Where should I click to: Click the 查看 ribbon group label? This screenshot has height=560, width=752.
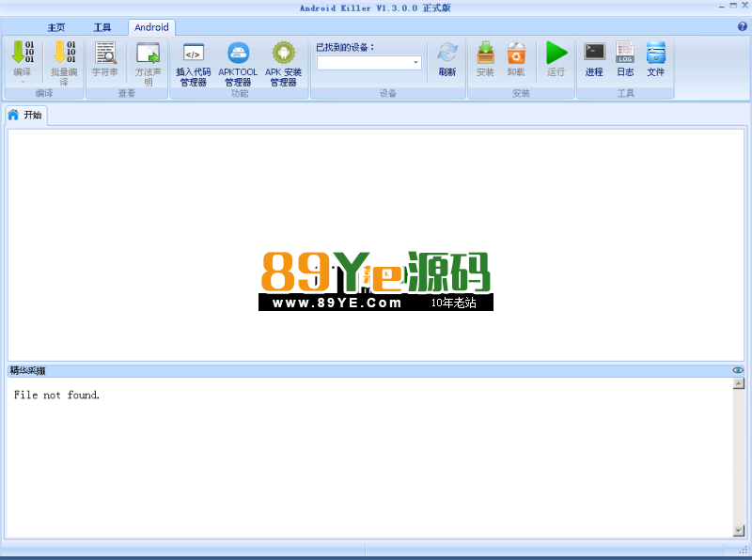pyautogui.click(x=127, y=94)
